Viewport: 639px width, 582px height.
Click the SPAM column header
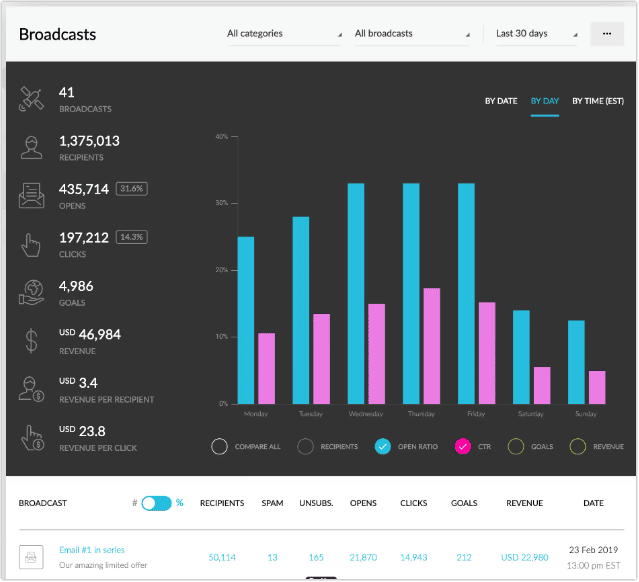point(272,503)
